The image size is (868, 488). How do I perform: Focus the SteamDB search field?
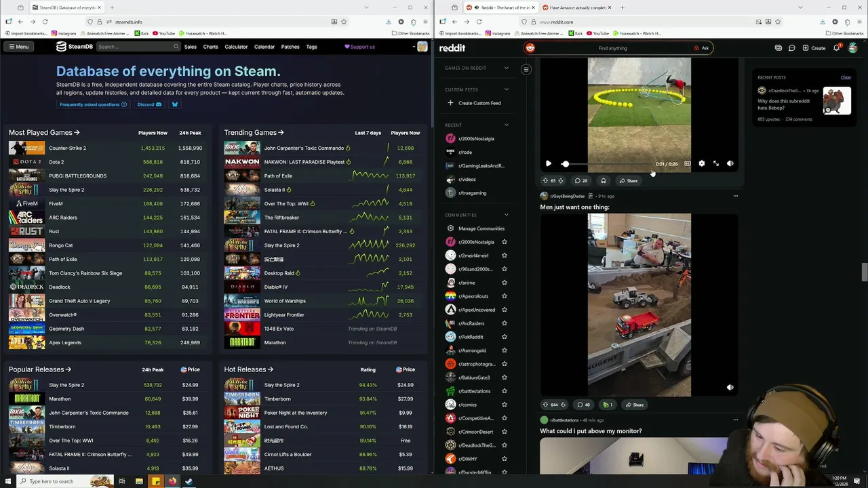click(138, 47)
